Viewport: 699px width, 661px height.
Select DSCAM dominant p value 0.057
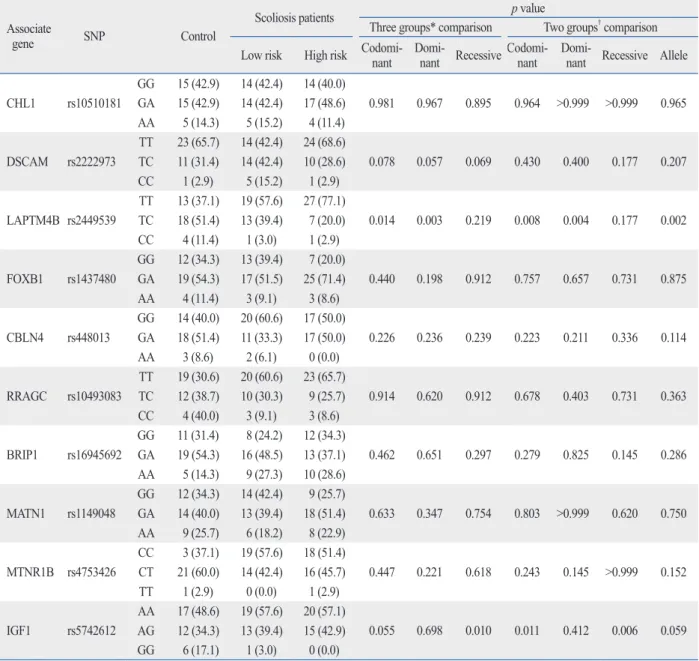430,161
